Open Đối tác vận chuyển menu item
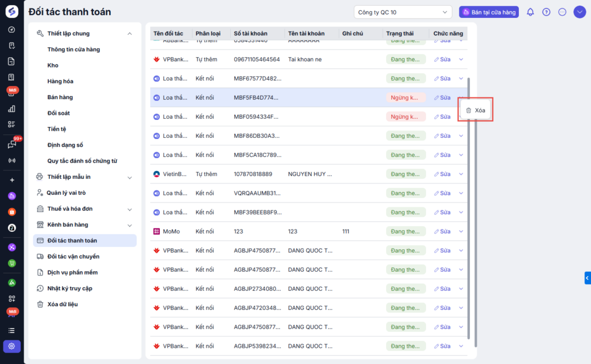 pyautogui.click(x=73, y=257)
